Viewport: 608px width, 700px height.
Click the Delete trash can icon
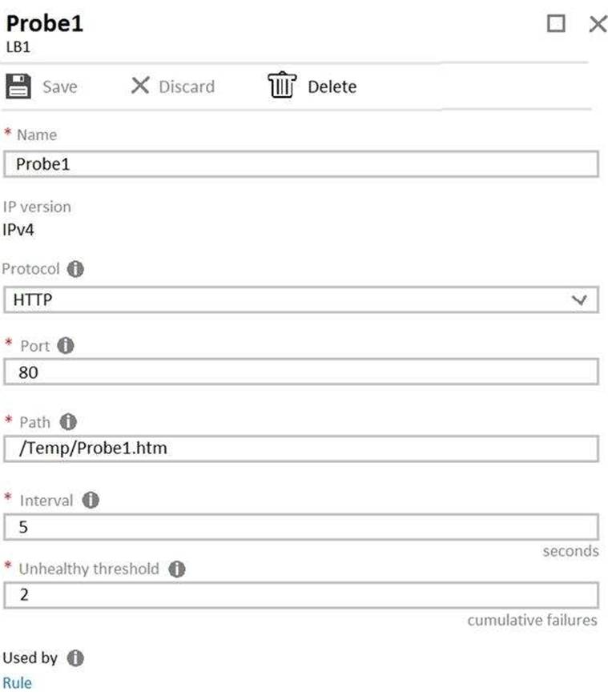(282, 86)
